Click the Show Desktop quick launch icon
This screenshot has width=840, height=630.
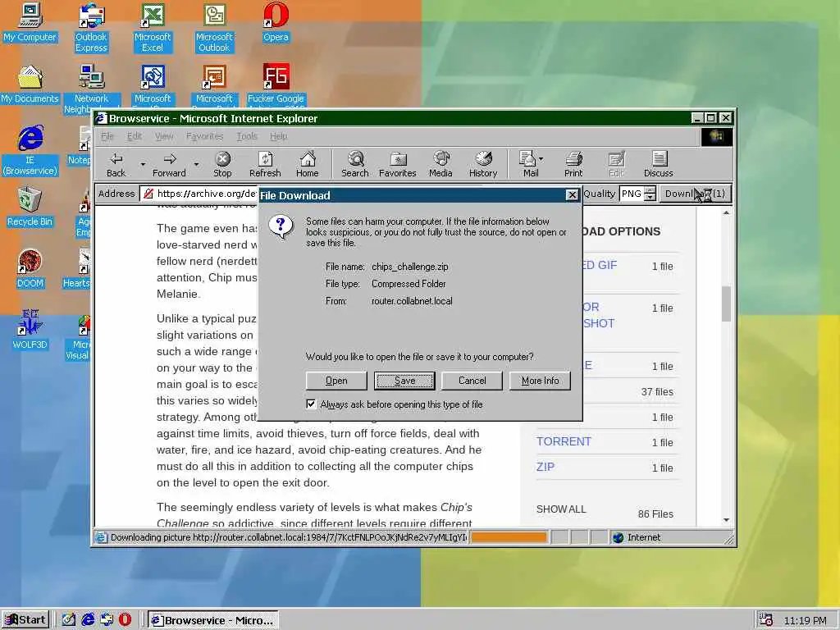pyautogui.click(x=69, y=619)
